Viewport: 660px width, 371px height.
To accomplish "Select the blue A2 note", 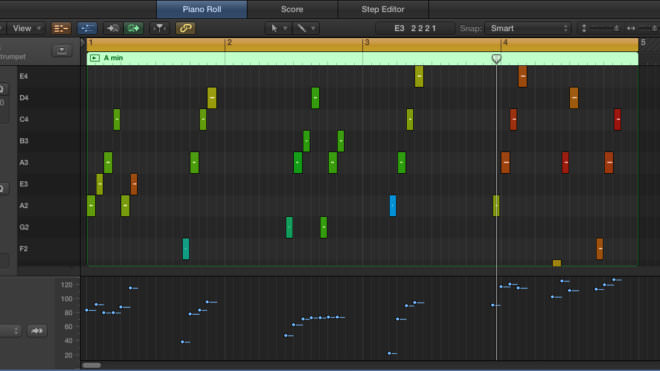I will (x=393, y=206).
